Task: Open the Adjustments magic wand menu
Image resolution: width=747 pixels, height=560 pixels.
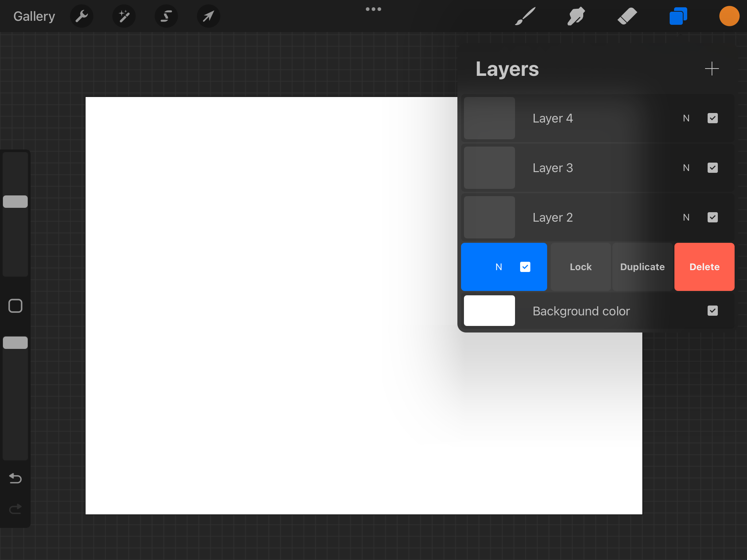Action: tap(124, 16)
